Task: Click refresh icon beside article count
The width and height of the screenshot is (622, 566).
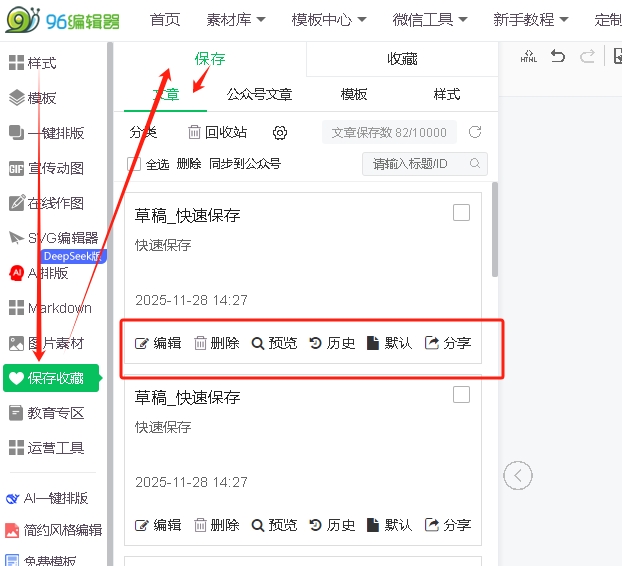Action: coord(475,132)
